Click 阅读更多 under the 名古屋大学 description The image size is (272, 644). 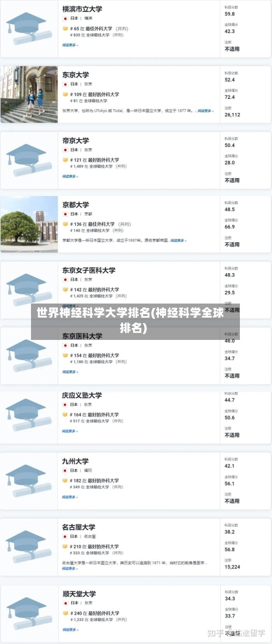coord(70,569)
